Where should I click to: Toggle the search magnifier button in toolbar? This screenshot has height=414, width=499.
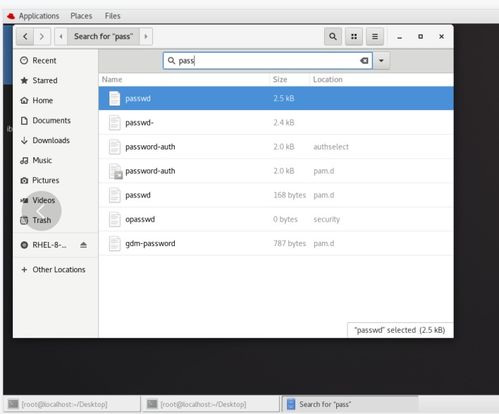tap(333, 36)
